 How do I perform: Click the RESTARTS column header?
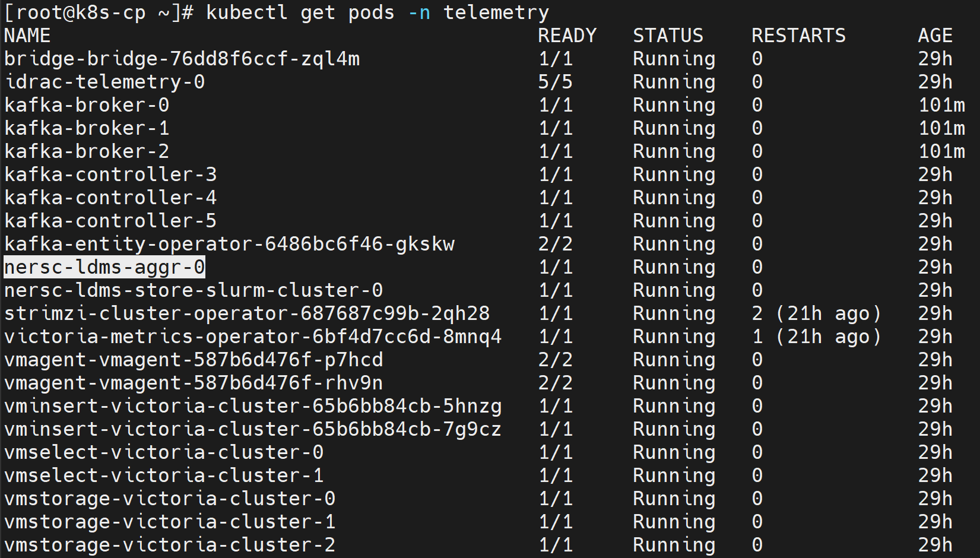[799, 36]
